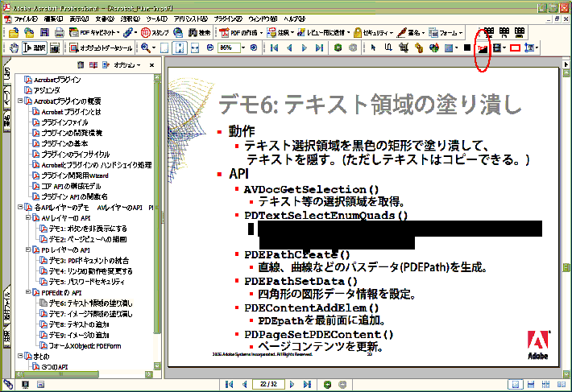Select the オブジェクトデータツール

pos(101,47)
